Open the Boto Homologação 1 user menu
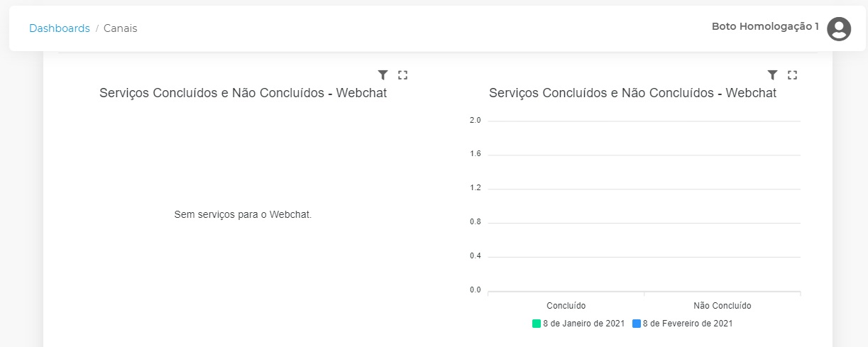The width and height of the screenshot is (868, 347). click(x=765, y=27)
